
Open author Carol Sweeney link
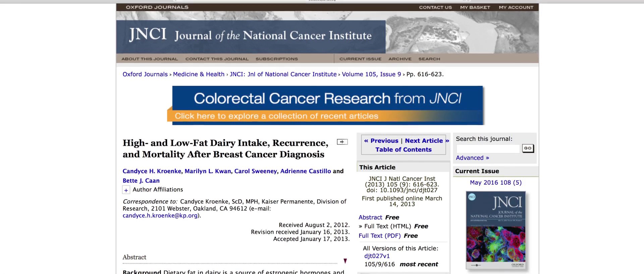coord(256,171)
